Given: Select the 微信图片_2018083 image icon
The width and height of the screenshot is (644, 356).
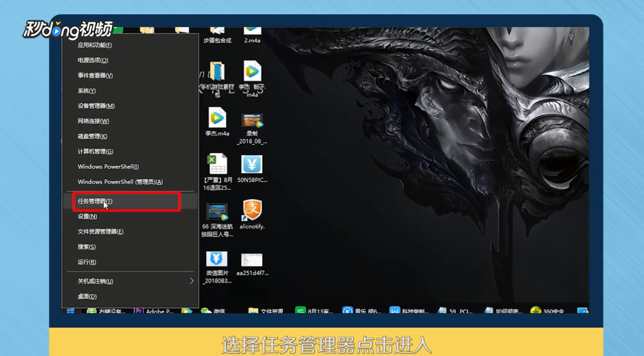Looking at the screenshot, I should point(217,259).
